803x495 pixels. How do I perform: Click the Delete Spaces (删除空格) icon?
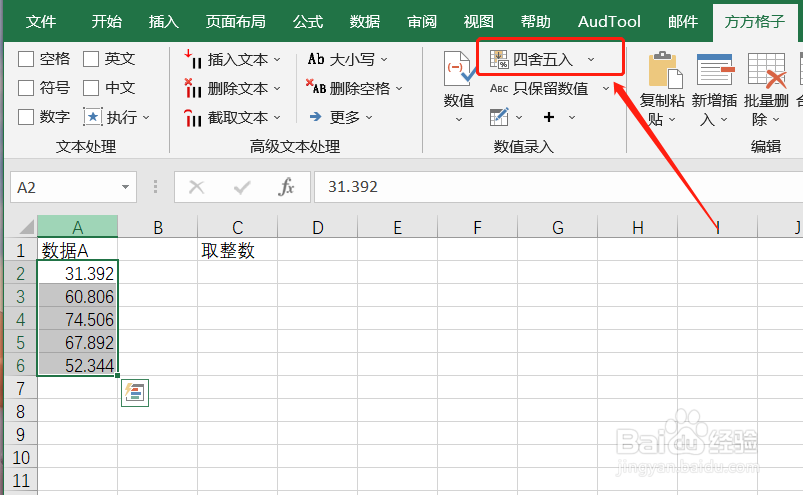click(x=316, y=88)
